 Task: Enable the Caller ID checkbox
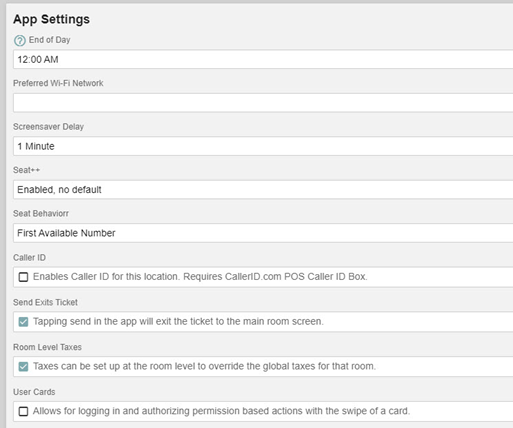[23, 277]
